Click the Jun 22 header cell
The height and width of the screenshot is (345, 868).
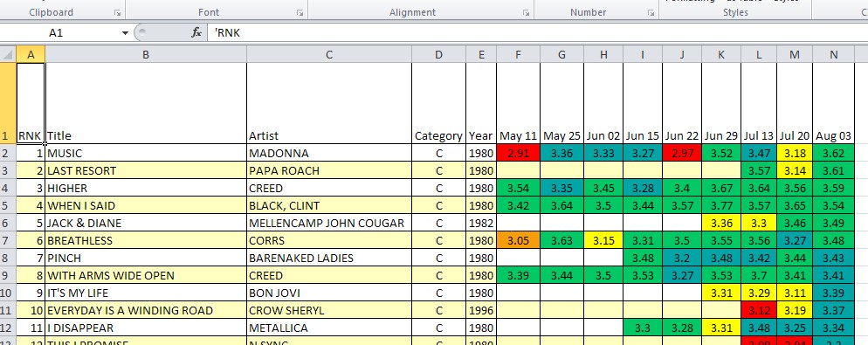pos(682,104)
